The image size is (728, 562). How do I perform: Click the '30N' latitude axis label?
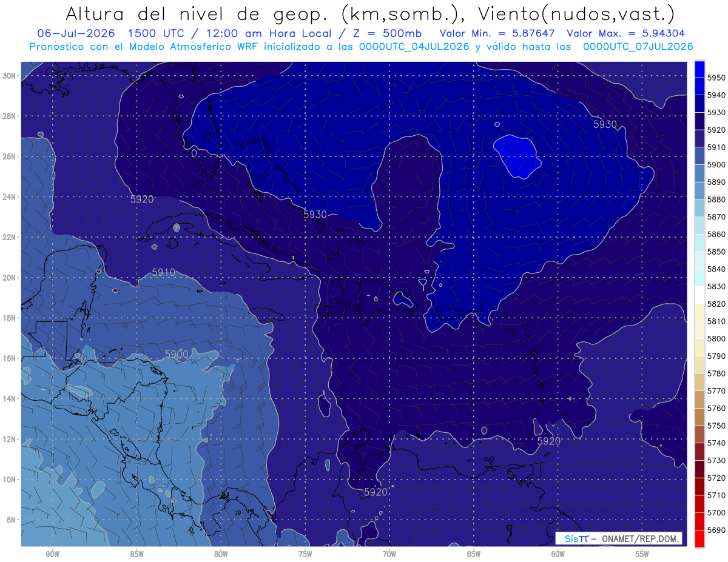click(10, 76)
